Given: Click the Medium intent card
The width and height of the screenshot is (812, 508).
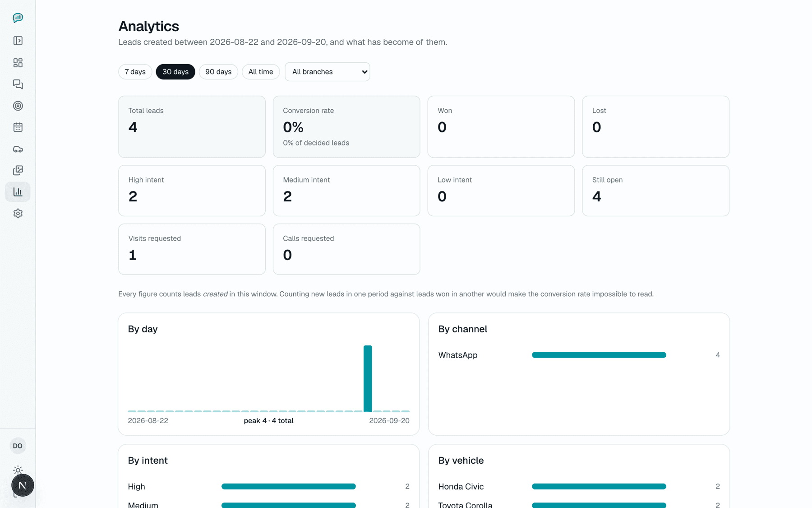Looking at the screenshot, I should (x=346, y=191).
